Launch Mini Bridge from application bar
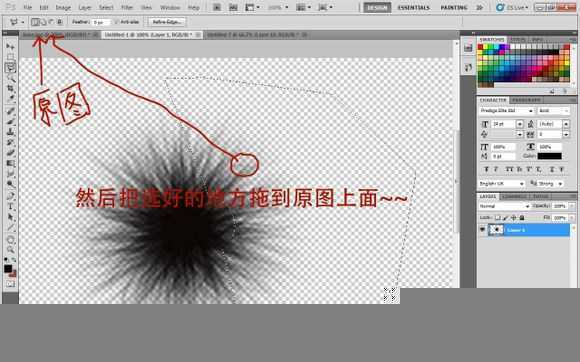Viewport: 580px width, 362px height. coord(233,7)
